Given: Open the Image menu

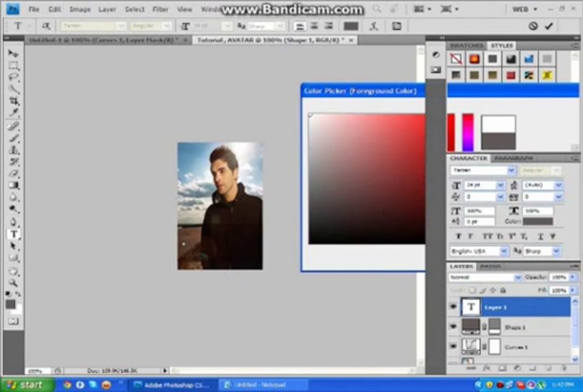Looking at the screenshot, I should (80, 9).
